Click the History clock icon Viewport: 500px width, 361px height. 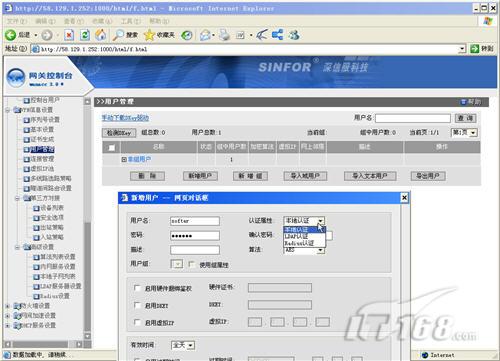(x=187, y=35)
